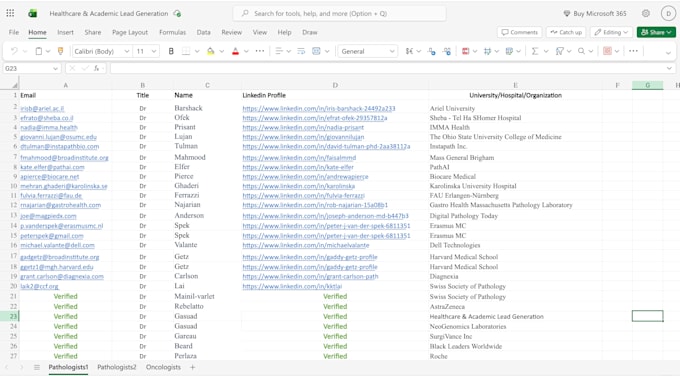Switch to the Formulas tab

pyautogui.click(x=172, y=32)
